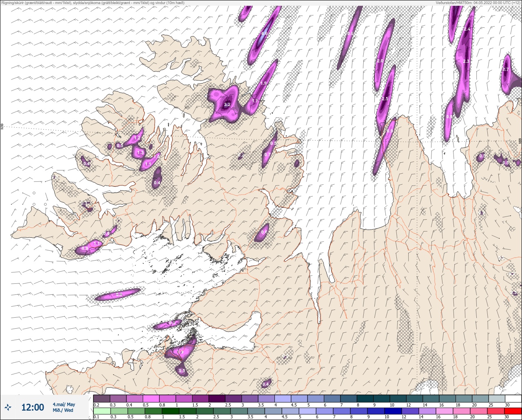Click the 1.3 value over the Westfjords
This screenshot has width=522, height=420.
point(140,153)
